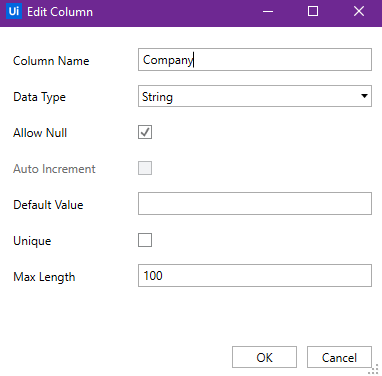
Task: Click the Auto Increment label
Action: 54,169
